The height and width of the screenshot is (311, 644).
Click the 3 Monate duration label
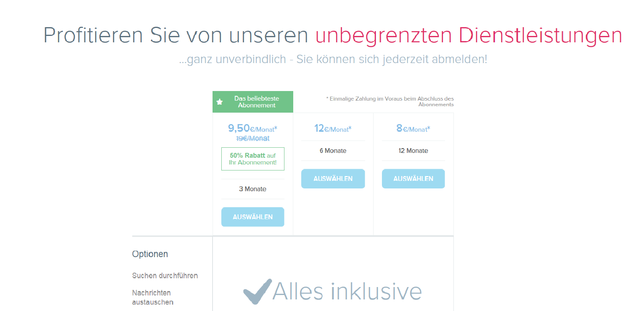tap(252, 189)
